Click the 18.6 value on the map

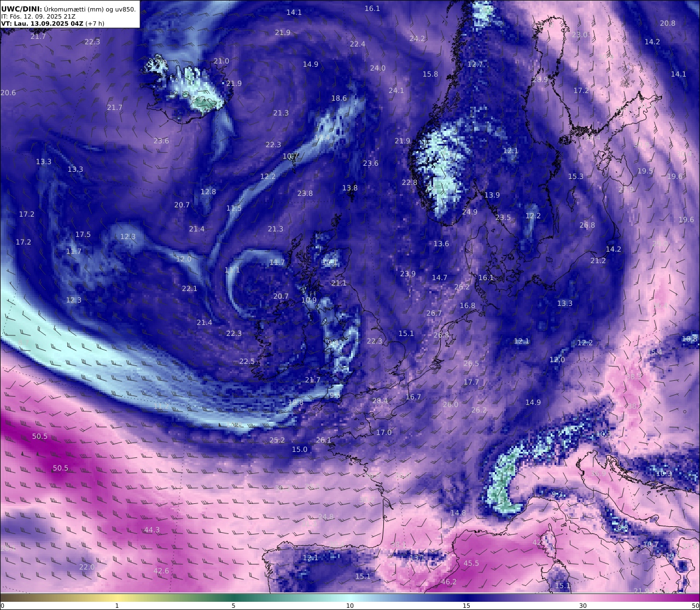[x=339, y=98]
